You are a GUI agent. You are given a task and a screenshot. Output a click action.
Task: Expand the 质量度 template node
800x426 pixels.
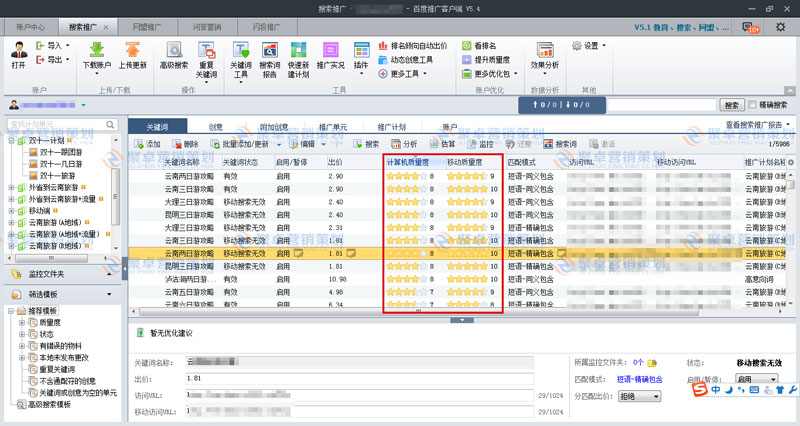tap(22, 322)
